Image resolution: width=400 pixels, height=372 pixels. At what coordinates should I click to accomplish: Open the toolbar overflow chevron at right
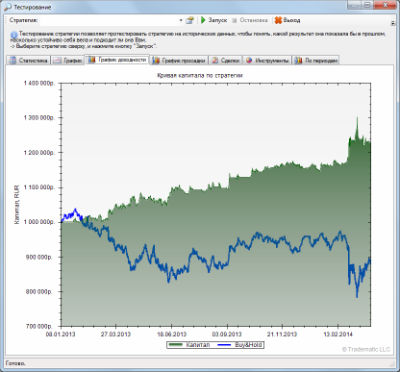(x=393, y=23)
